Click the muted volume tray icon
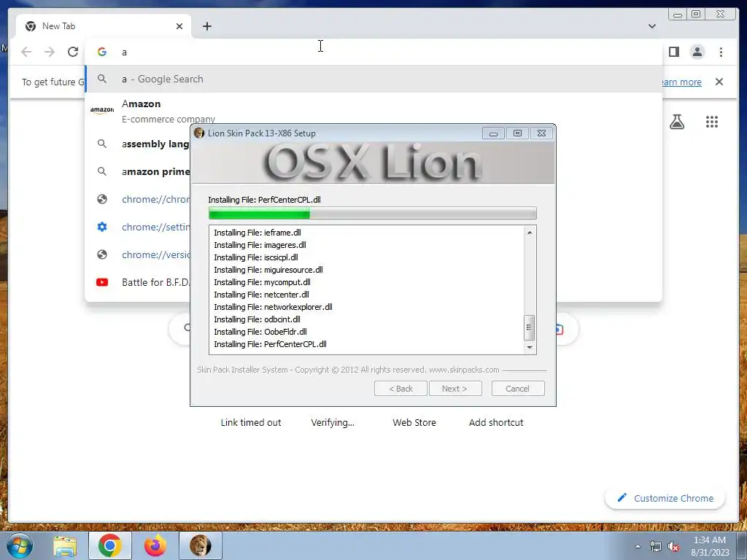The height and width of the screenshot is (560, 747). coord(673,547)
